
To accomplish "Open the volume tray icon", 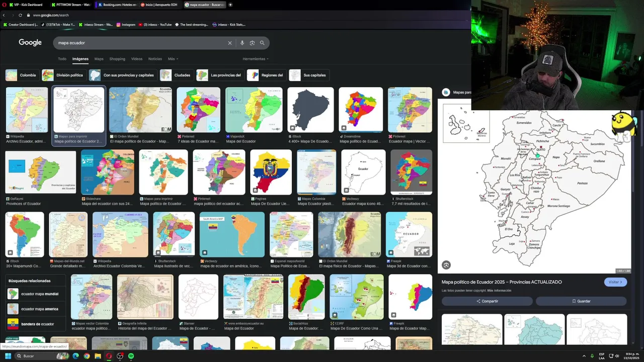I will click(x=617, y=356).
